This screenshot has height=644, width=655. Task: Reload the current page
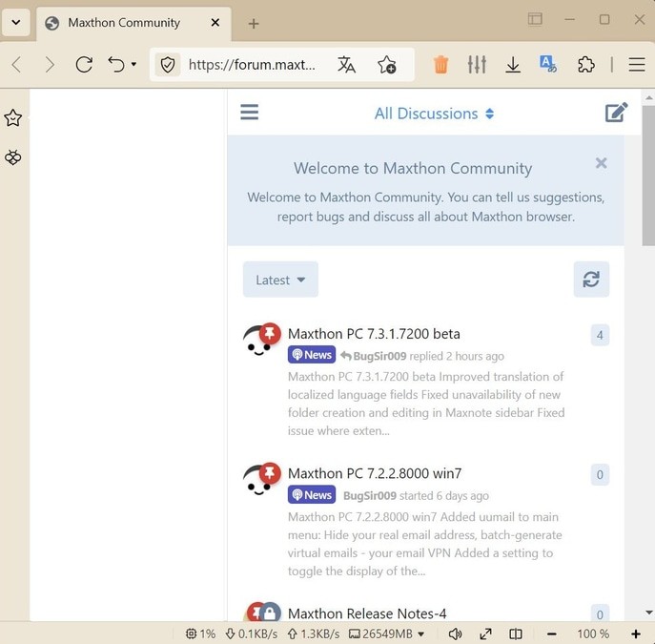point(84,65)
